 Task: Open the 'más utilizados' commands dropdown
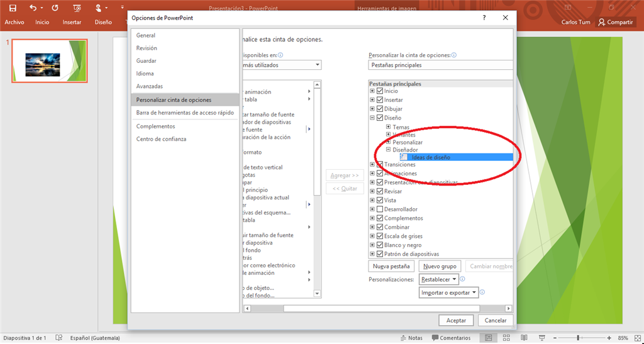pos(318,65)
